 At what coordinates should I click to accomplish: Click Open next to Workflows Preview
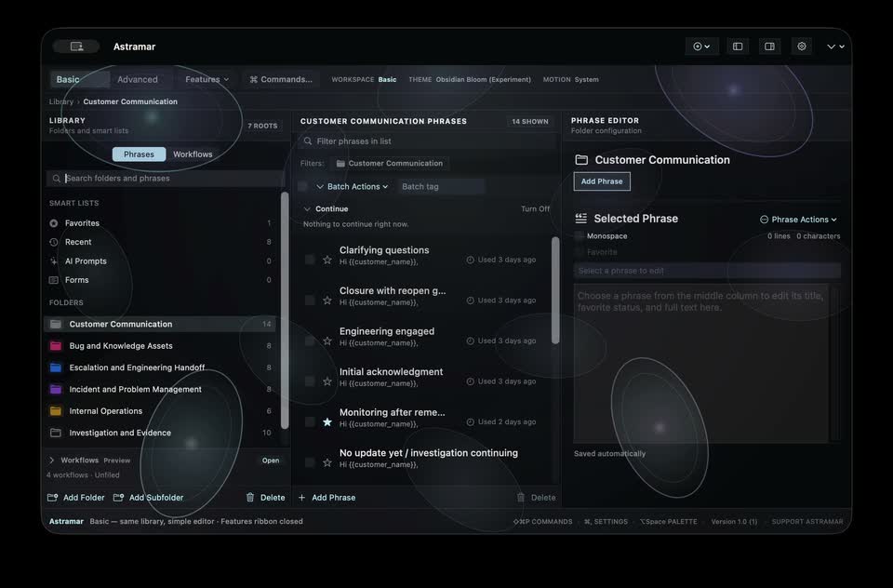(x=271, y=461)
